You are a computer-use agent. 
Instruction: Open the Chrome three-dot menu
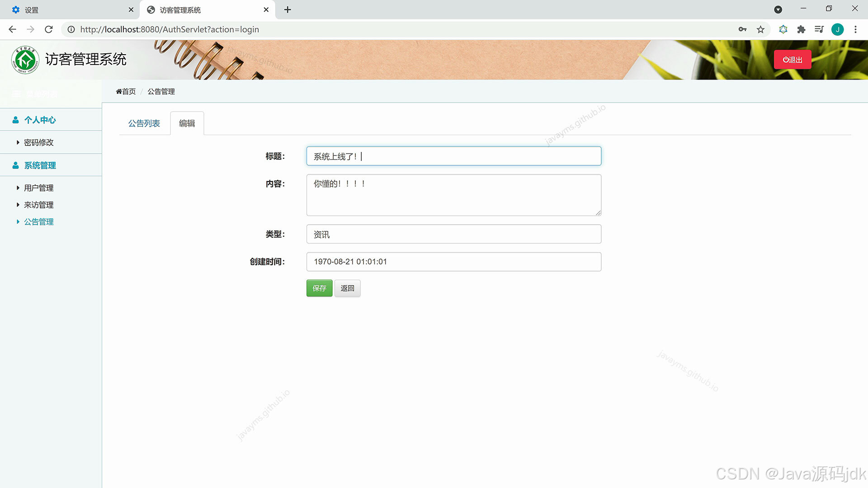point(855,29)
